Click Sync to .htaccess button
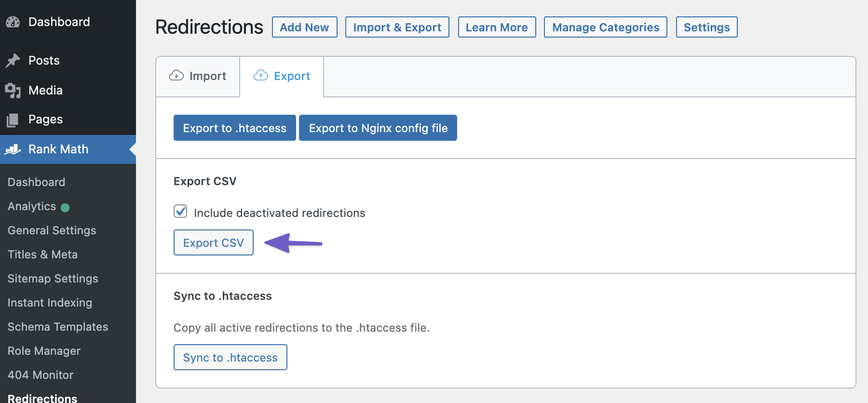868x403 pixels. 231,357
